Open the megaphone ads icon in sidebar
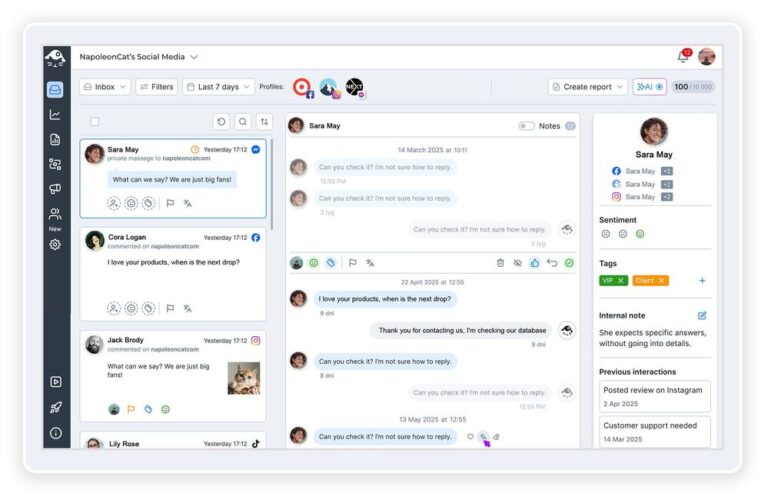This screenshot has width=768, height=500. click(x=55, y=189)
